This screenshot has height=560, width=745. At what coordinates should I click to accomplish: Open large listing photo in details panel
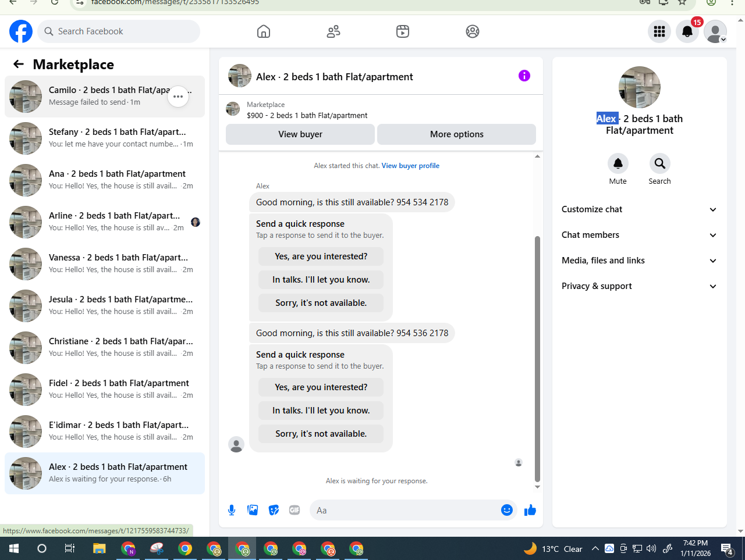(640, 87)
